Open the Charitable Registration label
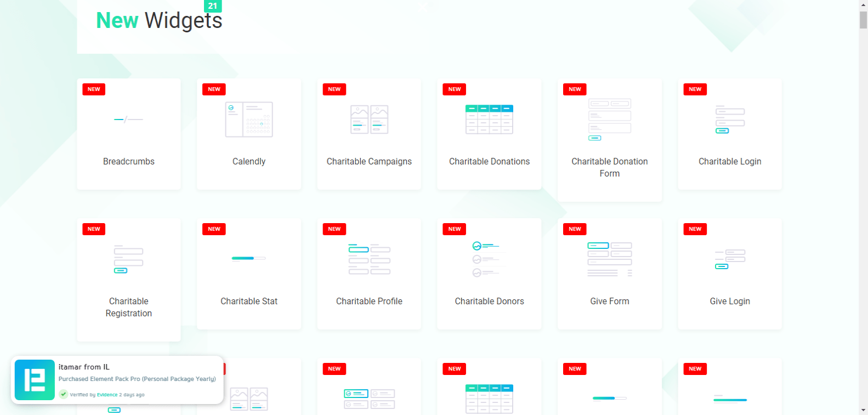This screenshot has height=415, width=868. [x=128, y=307]
